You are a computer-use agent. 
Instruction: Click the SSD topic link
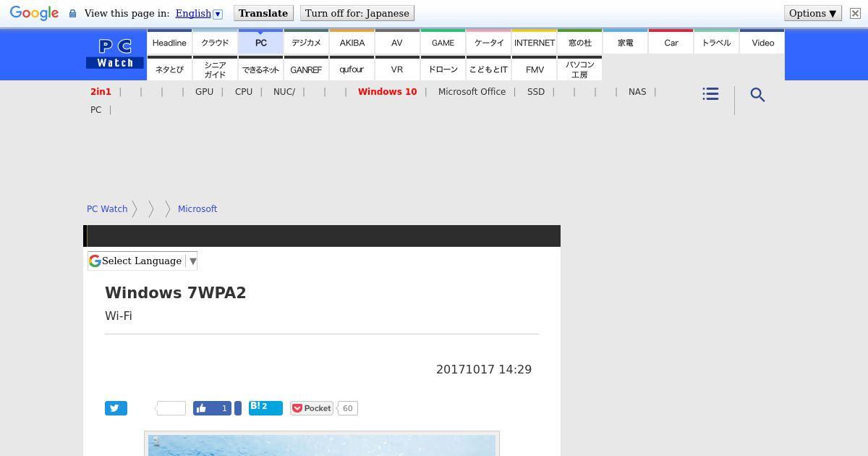coord(536,92)
